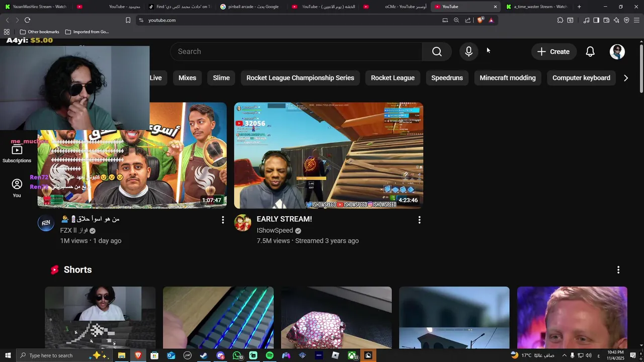The width and height of the screenshot is (644, 362).
Task: Click the IShowSpeed channel avatar
Action: pyautogui.click(x=243, y=223)
